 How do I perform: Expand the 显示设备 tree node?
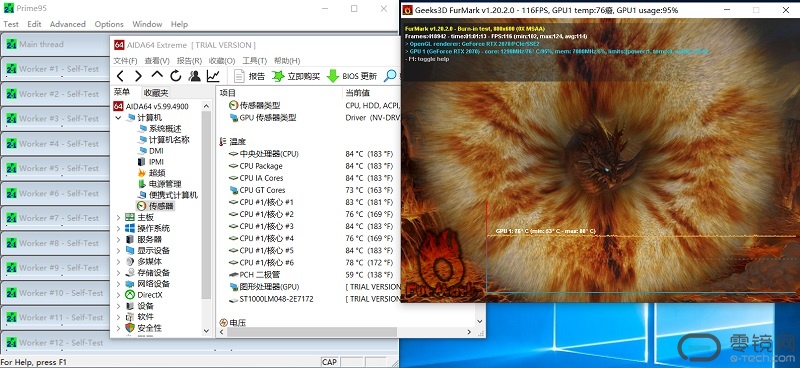118,250
